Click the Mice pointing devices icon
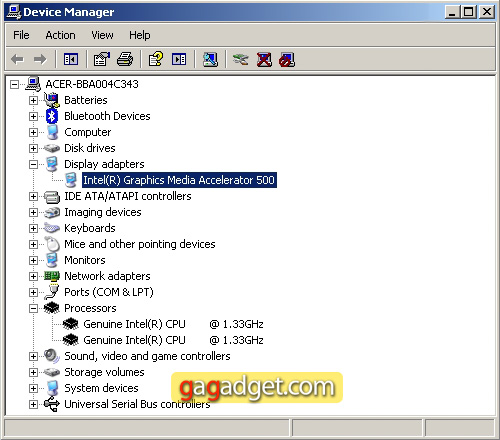 coord(52,244)
